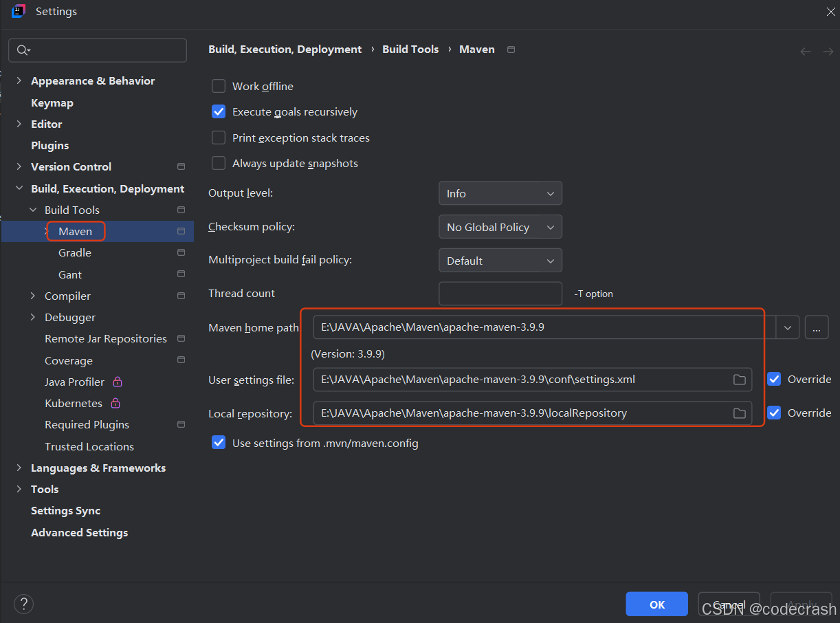Open help with the question mark icon
Screen dimensions: 840x623
point(23,604)
